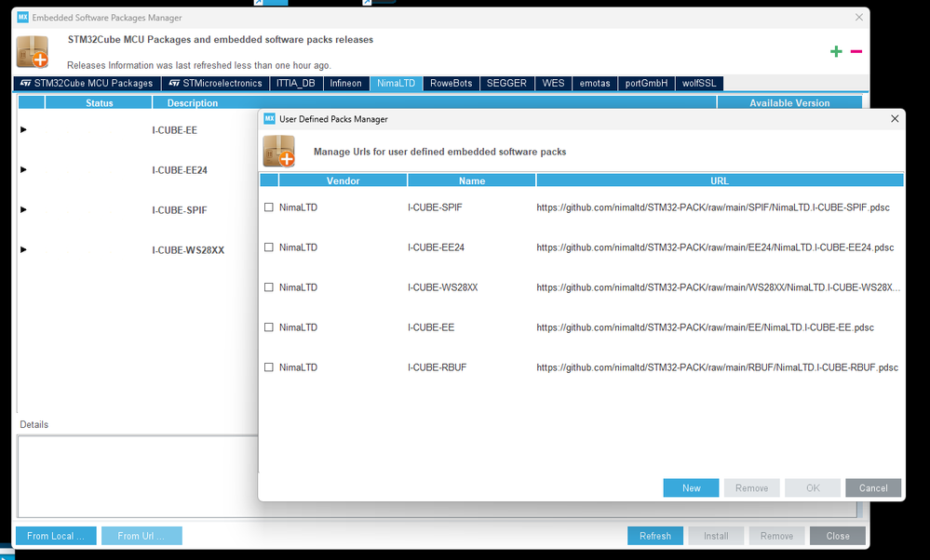The image size is (930, 560).
Task: Select the WES tab
Action: coord(553,84)
